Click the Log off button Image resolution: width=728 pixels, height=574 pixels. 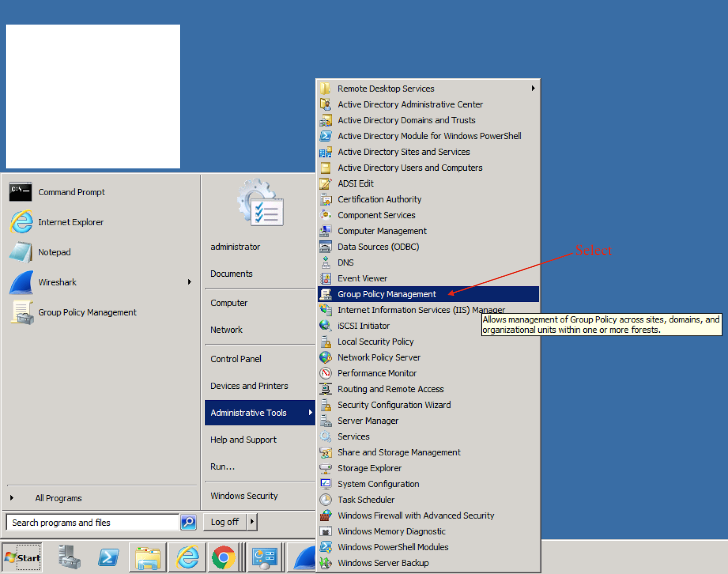coord(225,522)
